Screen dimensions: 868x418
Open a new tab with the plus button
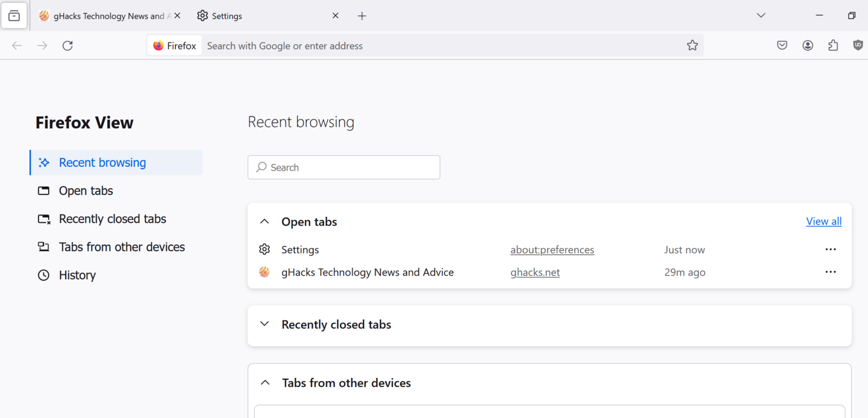coord(362,15)
